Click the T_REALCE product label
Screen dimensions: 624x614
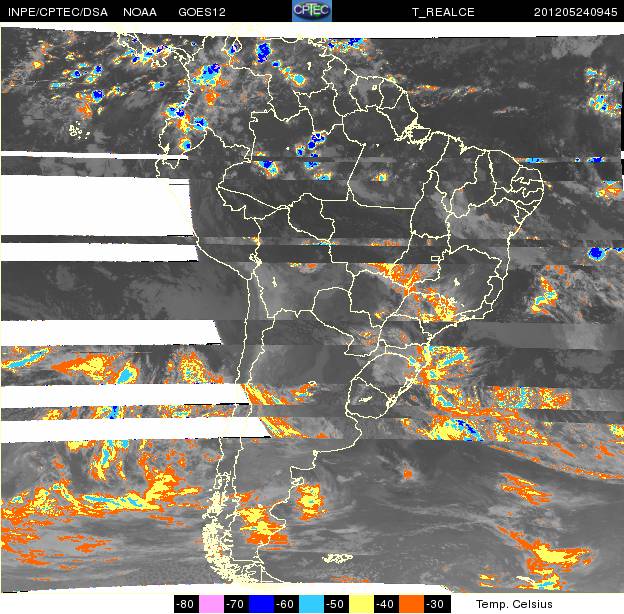point(443,12)
